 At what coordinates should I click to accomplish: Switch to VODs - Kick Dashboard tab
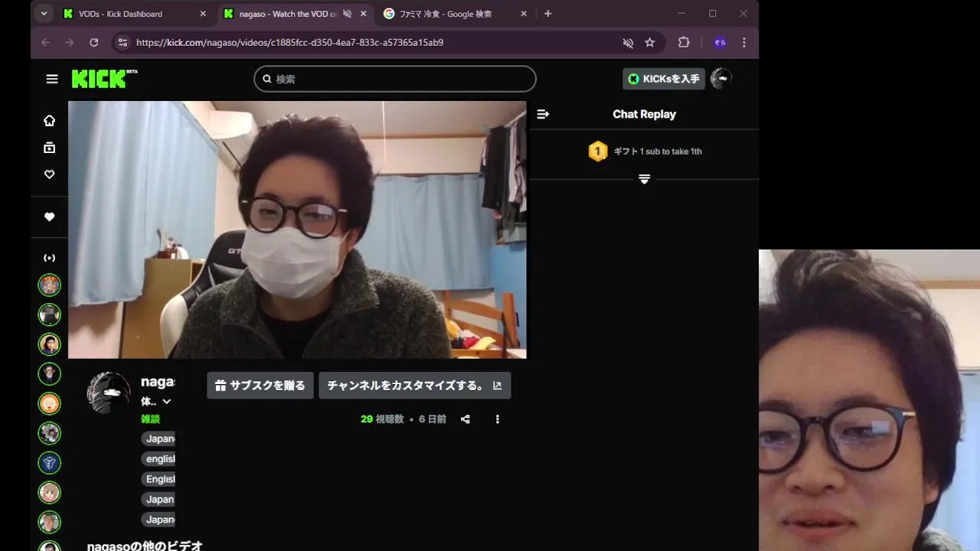[x=136, y=14]
